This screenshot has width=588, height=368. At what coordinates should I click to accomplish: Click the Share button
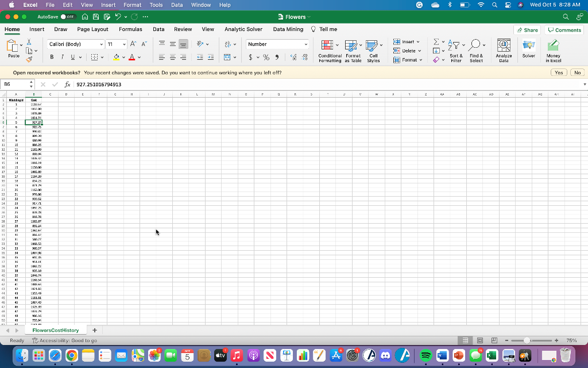coord(527,29)
